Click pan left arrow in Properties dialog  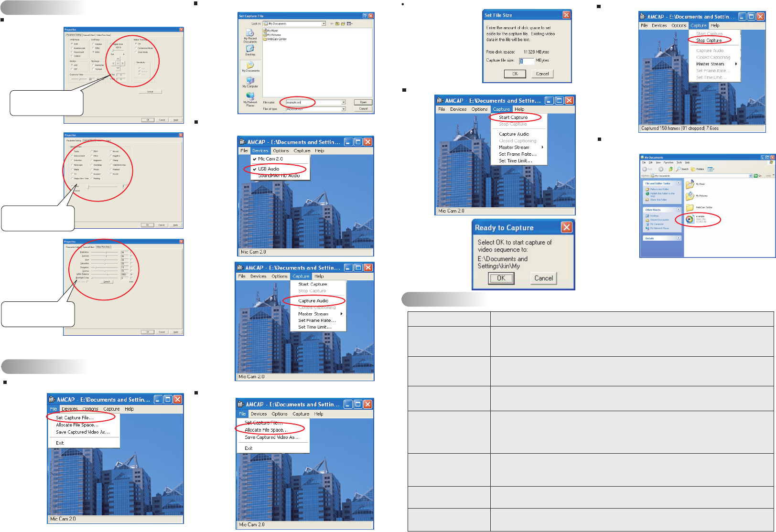[113, 64]
